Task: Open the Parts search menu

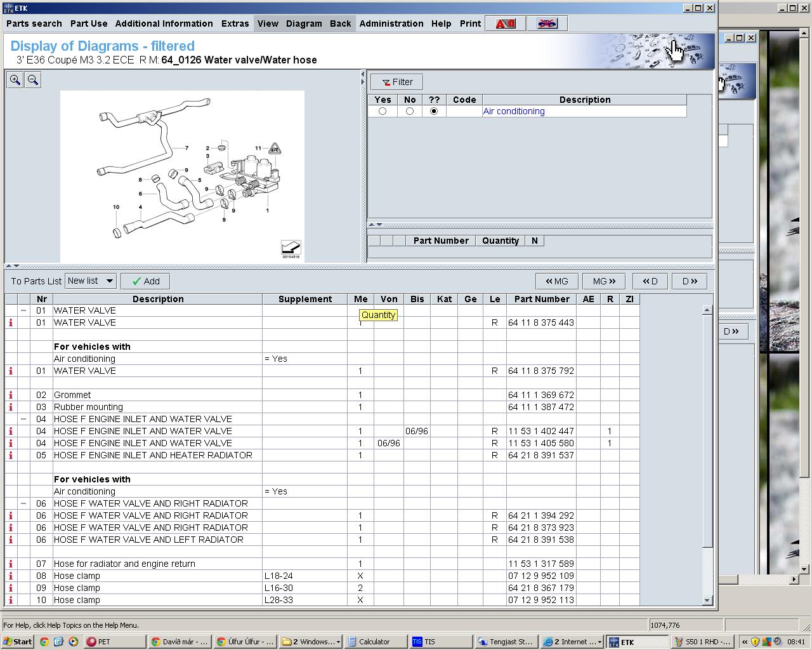Action: tap(34, 23)
